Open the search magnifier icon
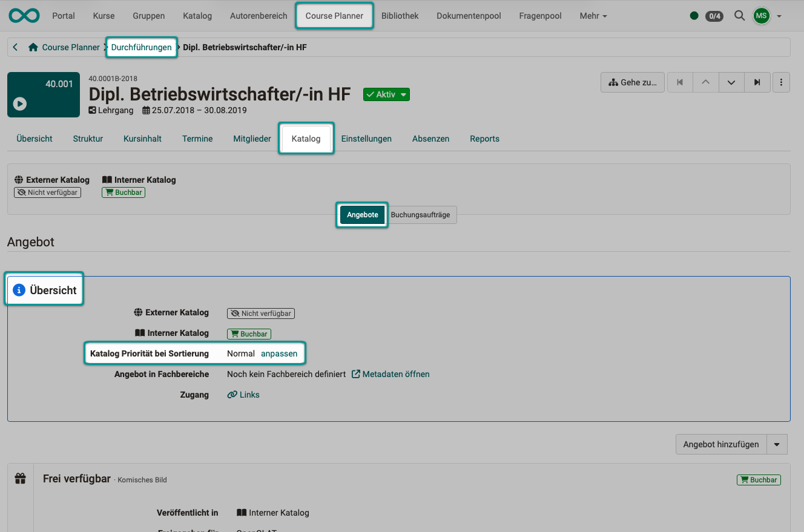This screenshot has width=804, height=532. tap(739, 16)
